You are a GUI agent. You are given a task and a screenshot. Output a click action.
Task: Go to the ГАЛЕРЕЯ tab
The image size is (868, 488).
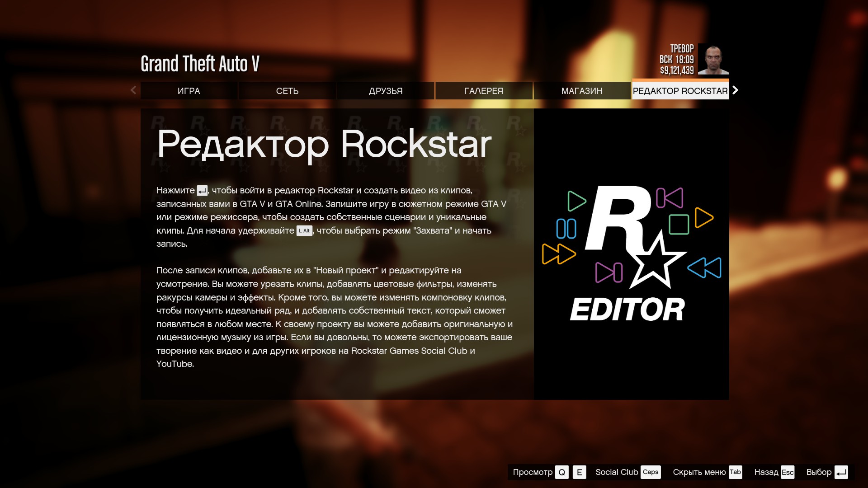click(484, 91)
